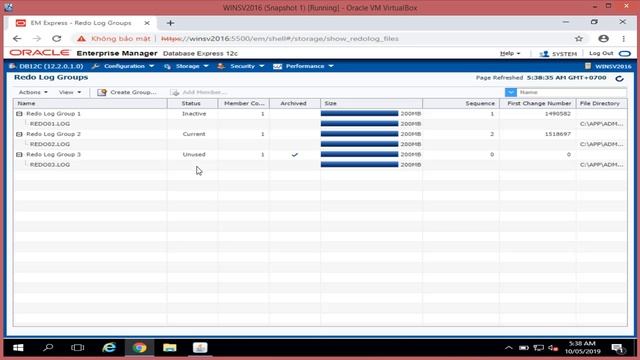
Task: Go back in browser history
Action: (17, 38)
